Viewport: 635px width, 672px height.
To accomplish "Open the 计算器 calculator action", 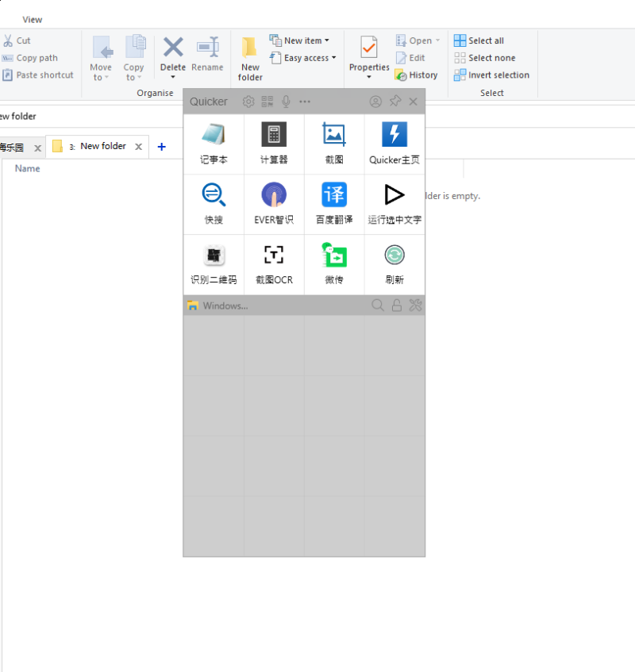I will 274,144.
